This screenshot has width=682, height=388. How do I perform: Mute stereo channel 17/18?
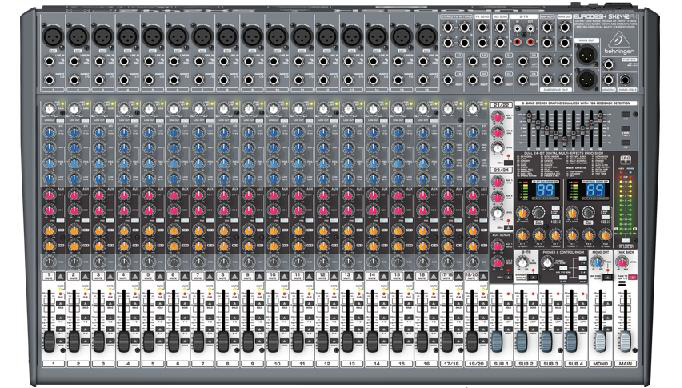pyautogui.click(x=458, y=276)
